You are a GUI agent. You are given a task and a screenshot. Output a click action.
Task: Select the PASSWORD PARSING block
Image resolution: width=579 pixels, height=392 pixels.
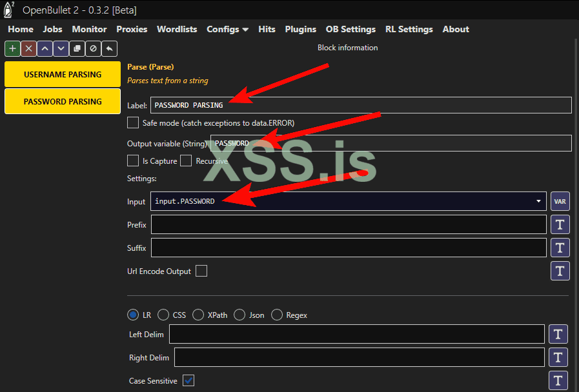point(63,101)
